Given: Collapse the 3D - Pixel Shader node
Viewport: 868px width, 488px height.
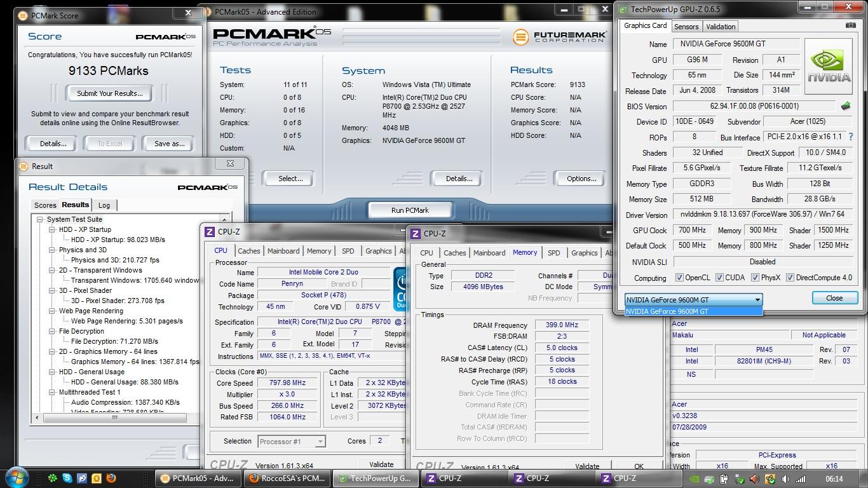Looking at the screenshot, I should [52, 290].
